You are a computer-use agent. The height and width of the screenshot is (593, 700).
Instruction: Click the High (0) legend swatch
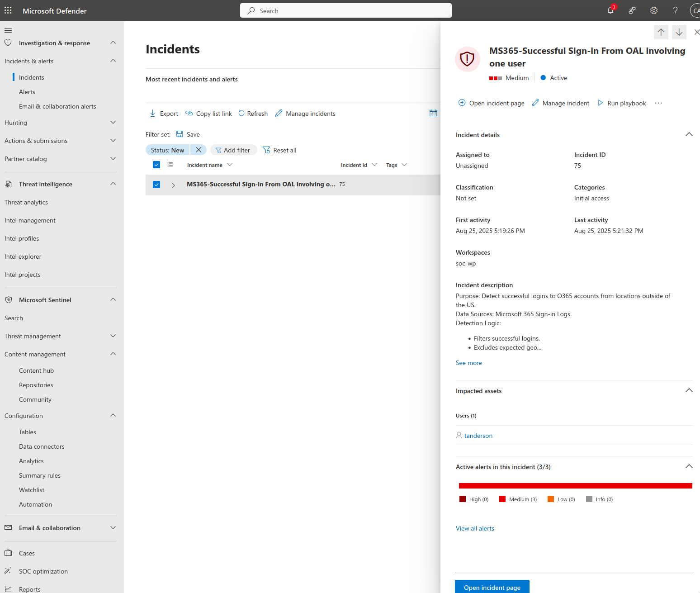pos(463,499)
